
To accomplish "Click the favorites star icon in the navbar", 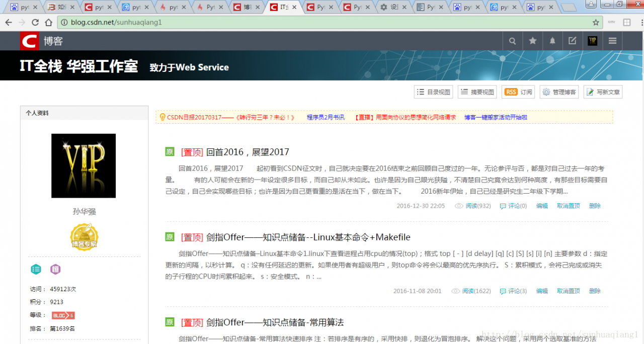I will click(x=532, y=41).
